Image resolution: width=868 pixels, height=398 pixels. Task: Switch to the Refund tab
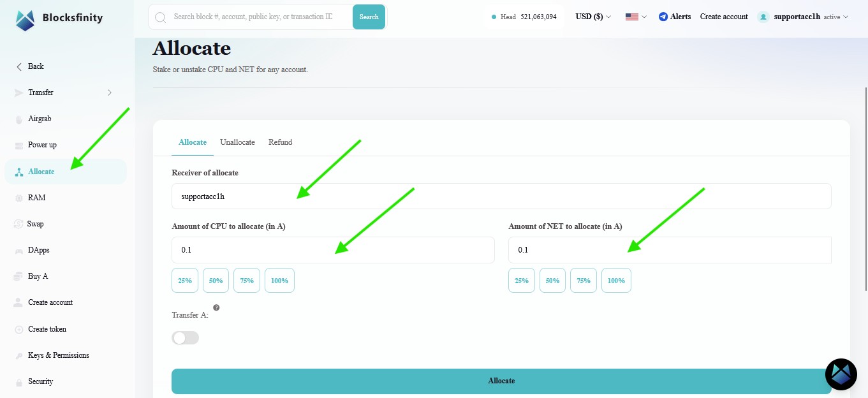tap(280, 142)
